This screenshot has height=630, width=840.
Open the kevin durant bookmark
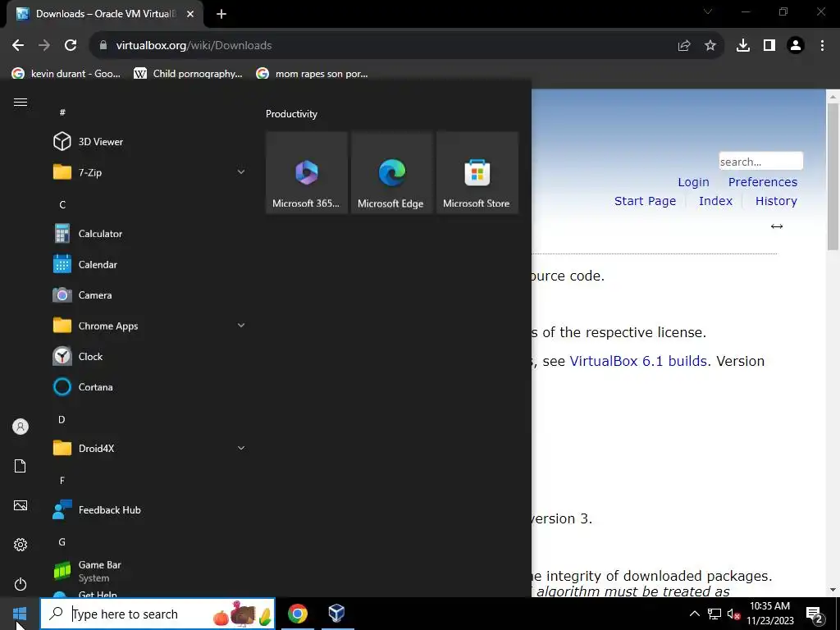(x=66, y=74)
